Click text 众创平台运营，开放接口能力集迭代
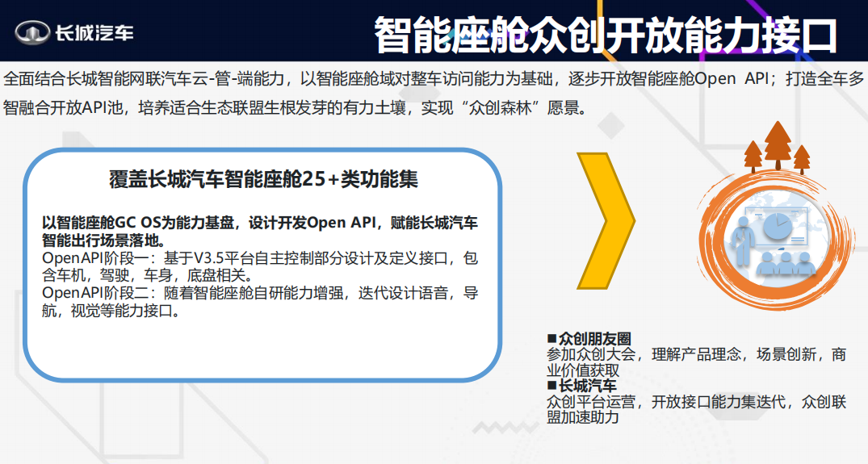The height and width of the screenshot is (464, 868). (x=666, y=402)
